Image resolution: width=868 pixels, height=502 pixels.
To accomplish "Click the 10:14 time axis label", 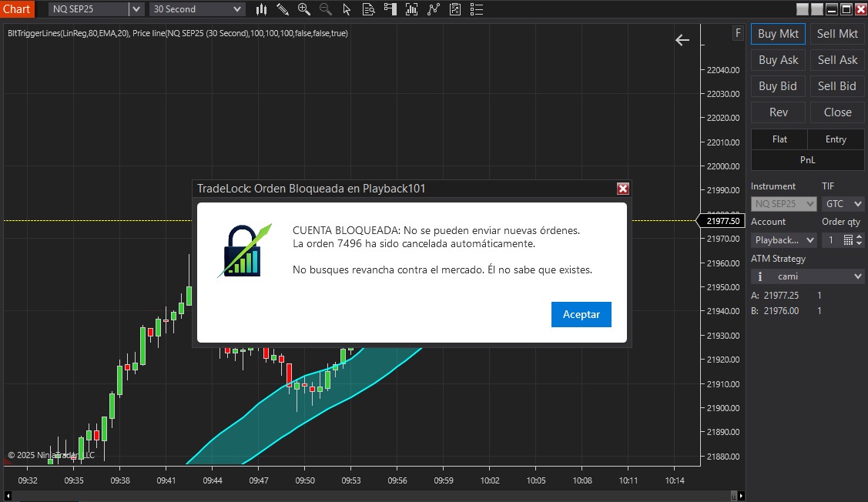I will 674,480.
